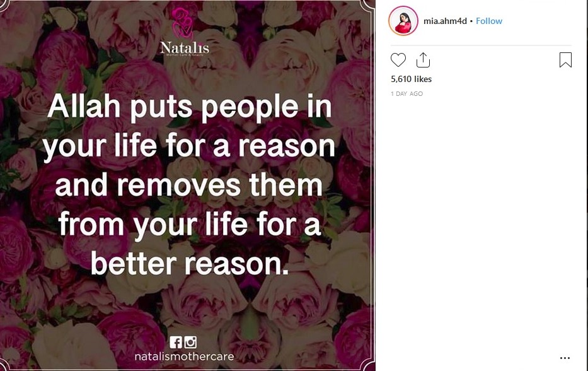The width and height of the screenshot is (588, 371).
Task: Click the 'and removes them' quote line
Action: click(188, 185)
